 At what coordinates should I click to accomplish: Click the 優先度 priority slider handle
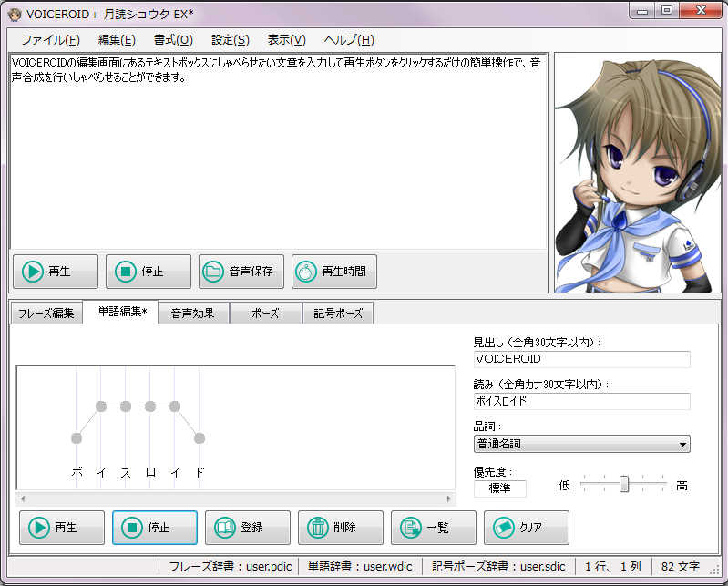point(624,484)
